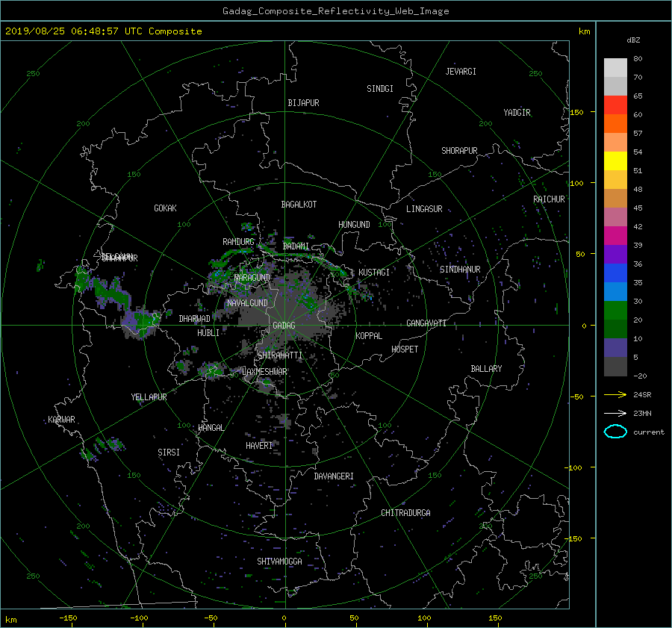The height and width of the screenshot is (628, 672).
Task: Click the GADAG radar center label
Action: [284, 326]
